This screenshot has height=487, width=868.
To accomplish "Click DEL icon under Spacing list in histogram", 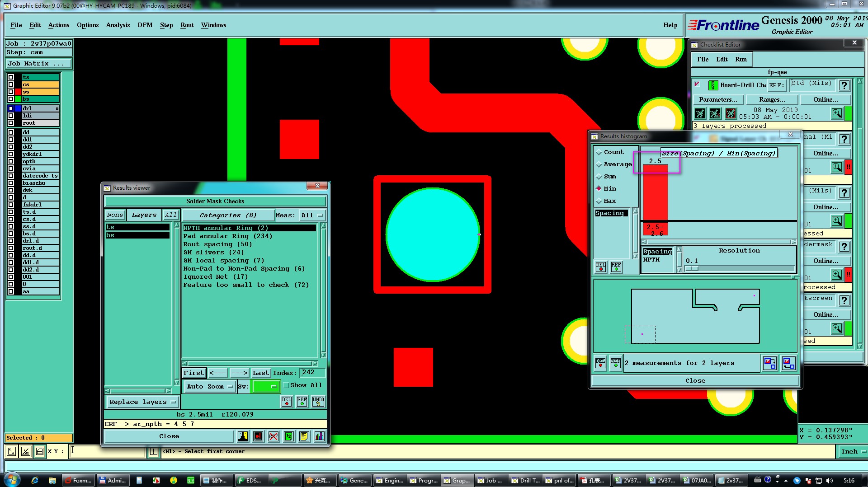I will [600, 267].
